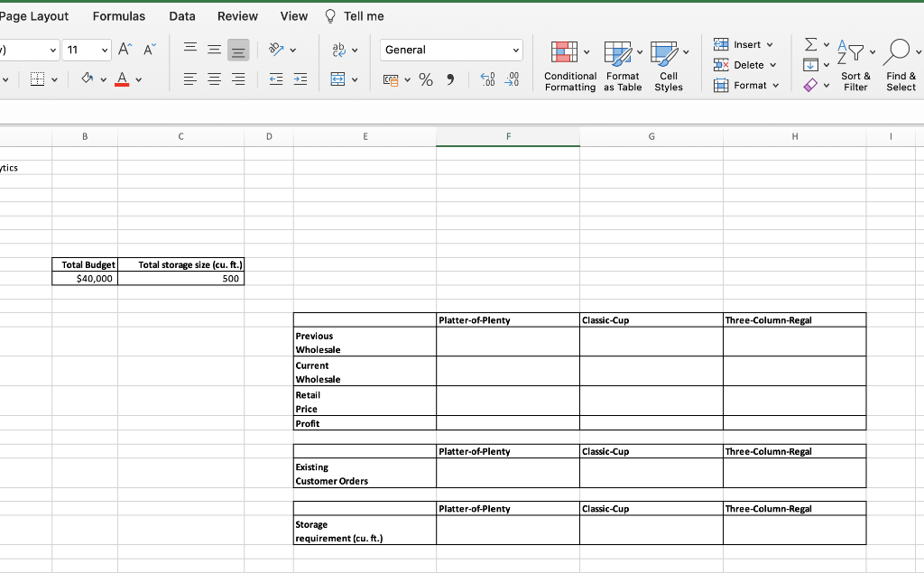This screenshot has height=573, width=924.
Task: Open the Review menu
Action: pos(237,15)
